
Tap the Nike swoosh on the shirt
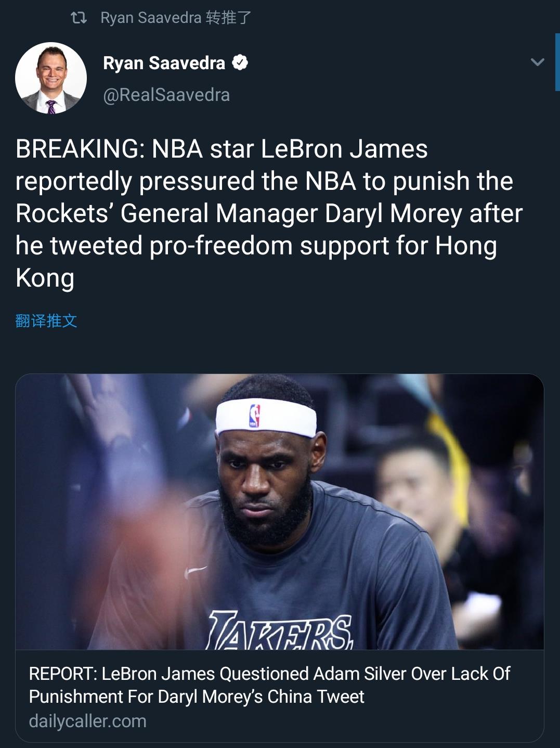(x=196, y=572)
